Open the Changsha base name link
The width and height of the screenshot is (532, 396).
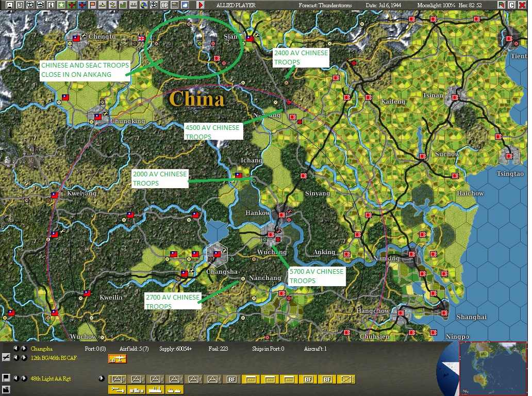click(x=41, y=349)
